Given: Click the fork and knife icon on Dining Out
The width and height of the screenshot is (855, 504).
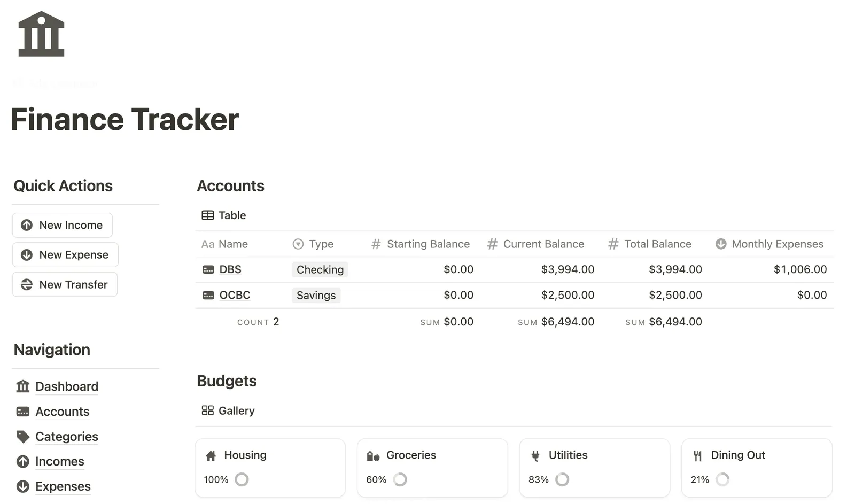Looking at the screenshot, I should 698,456.
